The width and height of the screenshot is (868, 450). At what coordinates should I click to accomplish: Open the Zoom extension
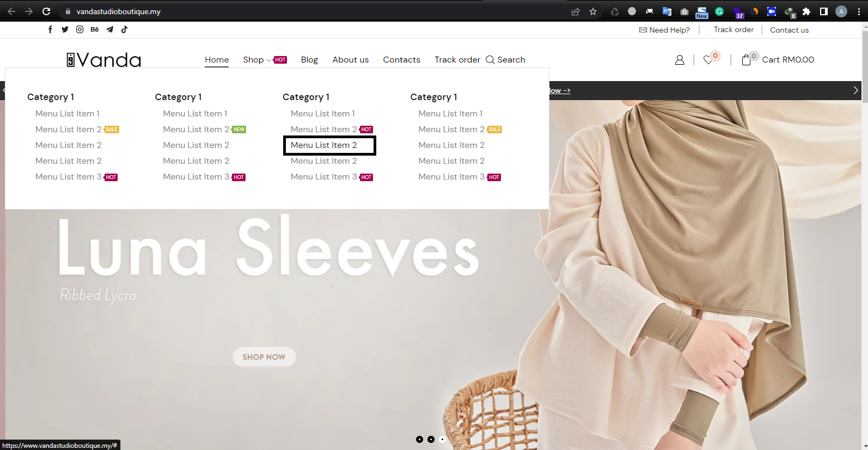772,11
